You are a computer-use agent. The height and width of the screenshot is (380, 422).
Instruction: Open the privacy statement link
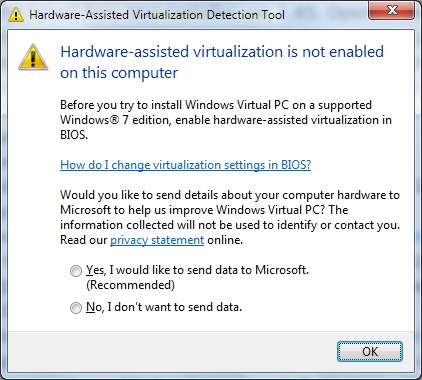tap(157, 240)
